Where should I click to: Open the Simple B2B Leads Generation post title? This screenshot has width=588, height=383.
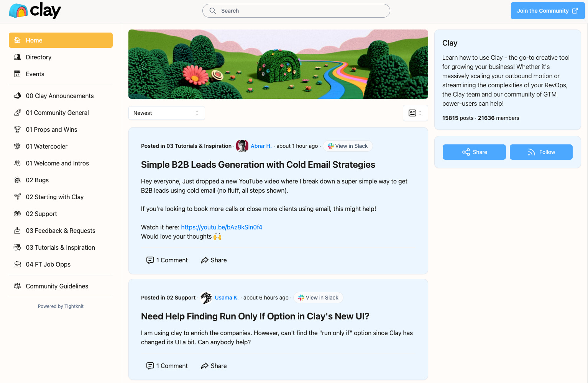tap(258, 165)
